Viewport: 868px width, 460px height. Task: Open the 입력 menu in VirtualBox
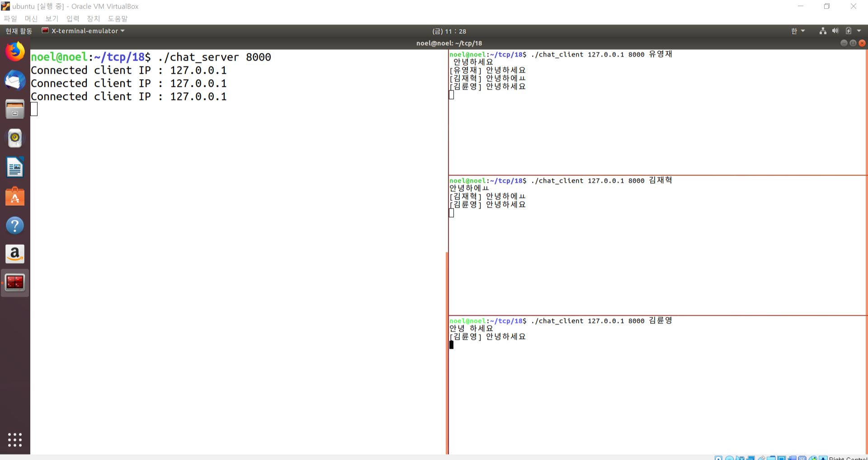[x=72, y=19]
